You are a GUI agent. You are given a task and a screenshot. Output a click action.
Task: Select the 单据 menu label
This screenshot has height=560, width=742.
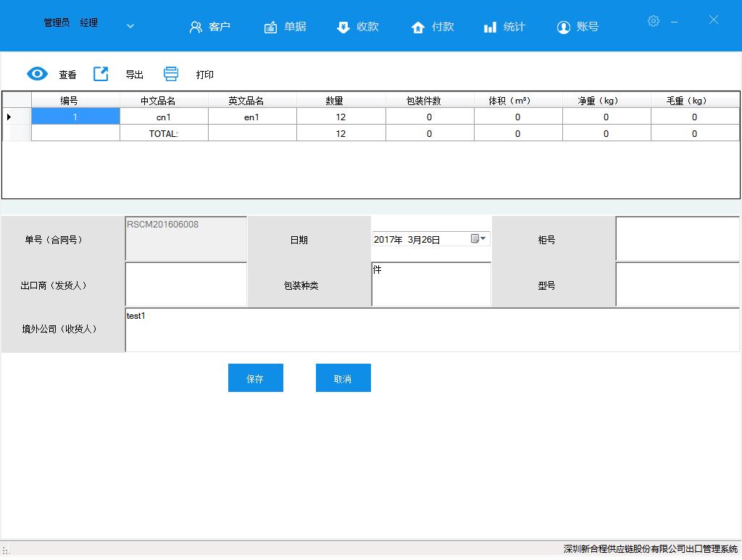(295, 27)
